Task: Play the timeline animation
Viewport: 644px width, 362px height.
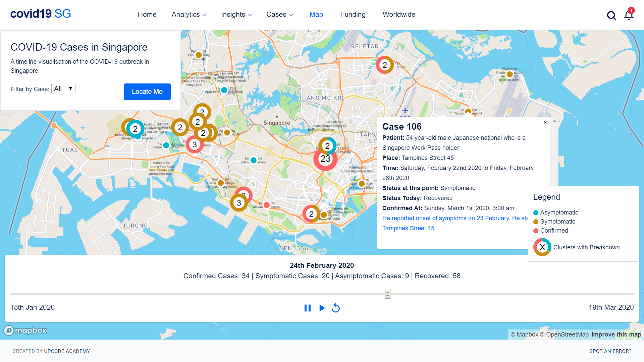Action: click(x=322, y=308)
